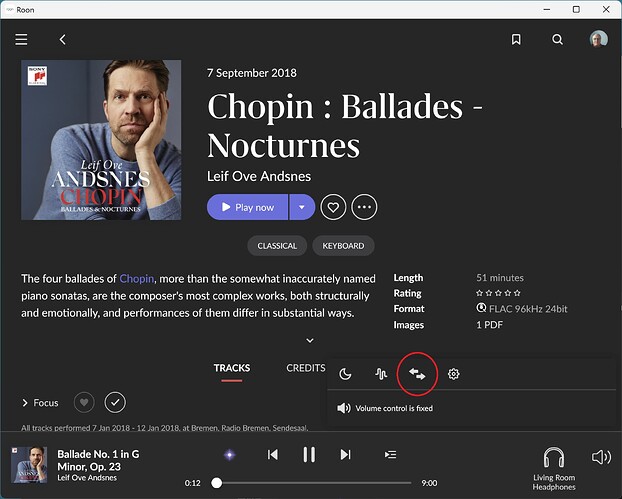This screenshot has height=499, width=622.
Task: Open Leif Ove Andsnes artist in footer
Action: [x=87, y=478]
